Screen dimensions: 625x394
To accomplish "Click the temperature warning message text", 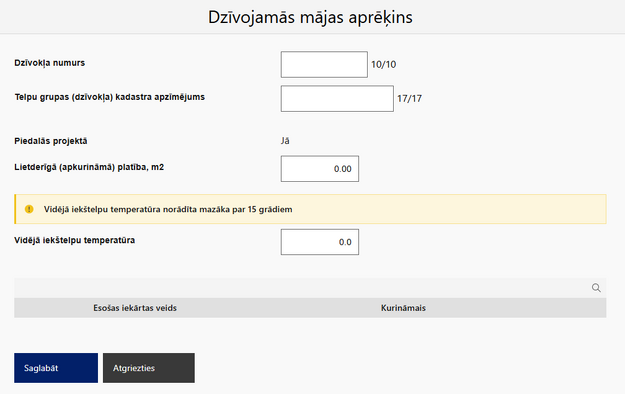I will 168,209.
